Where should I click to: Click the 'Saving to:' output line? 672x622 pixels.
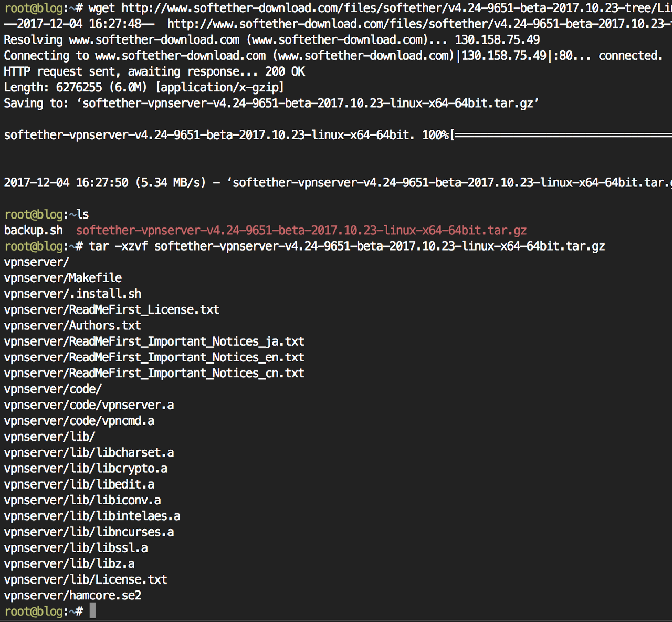271,103
